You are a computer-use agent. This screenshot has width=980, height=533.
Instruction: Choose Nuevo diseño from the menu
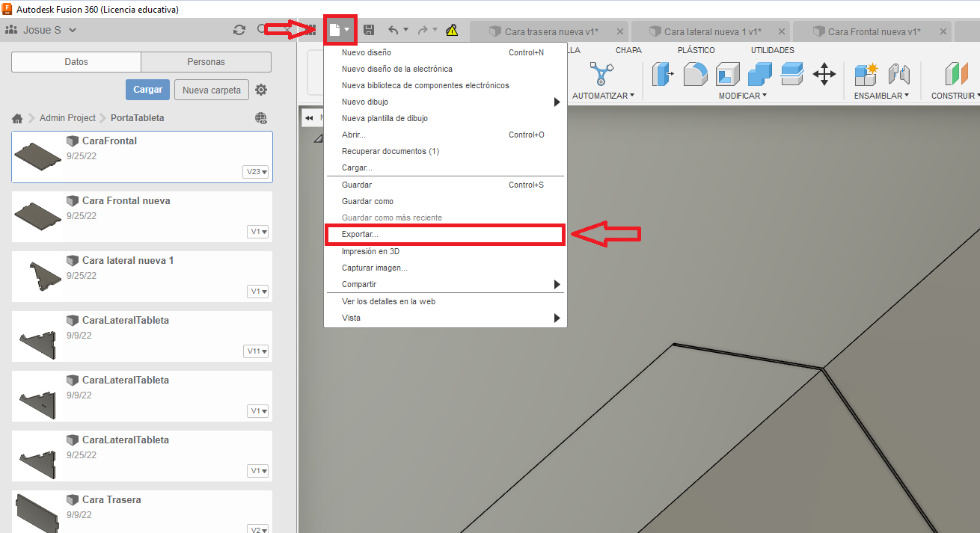[x=445, y=52]
